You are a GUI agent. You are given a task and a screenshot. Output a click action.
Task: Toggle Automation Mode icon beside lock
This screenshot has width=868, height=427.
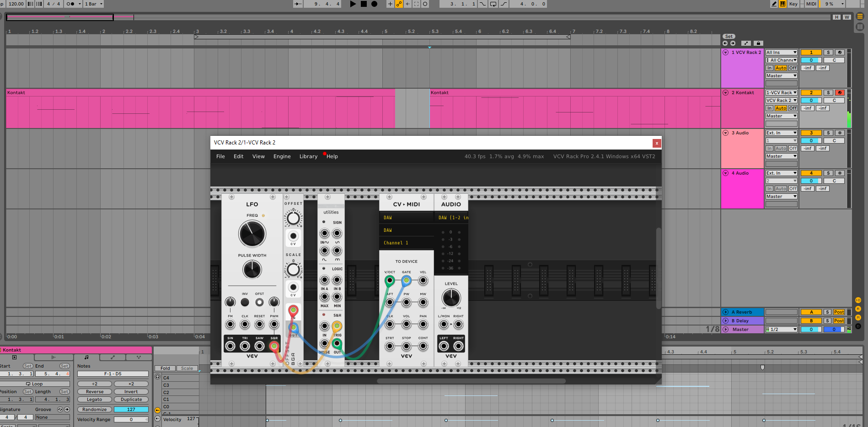pyautogui.click(x=745, y=43)
